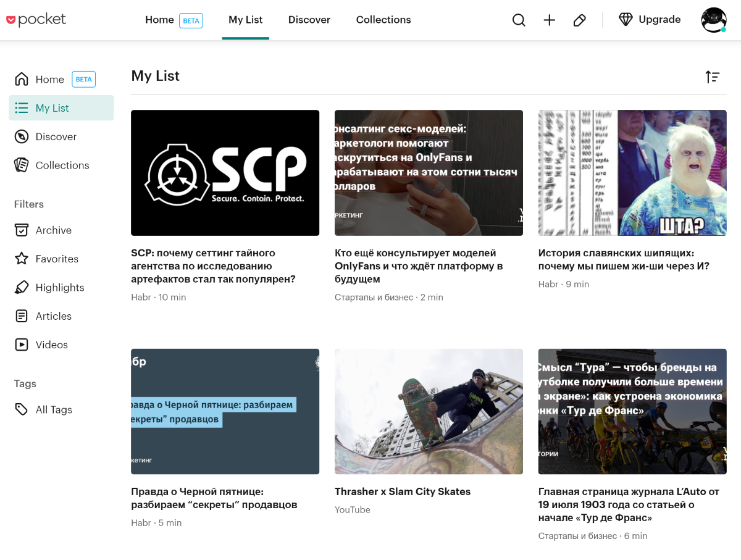The height and width of the screenshot is (560, 741).
Task: Click BETA badge in top navigation
Action: [191, 20]
